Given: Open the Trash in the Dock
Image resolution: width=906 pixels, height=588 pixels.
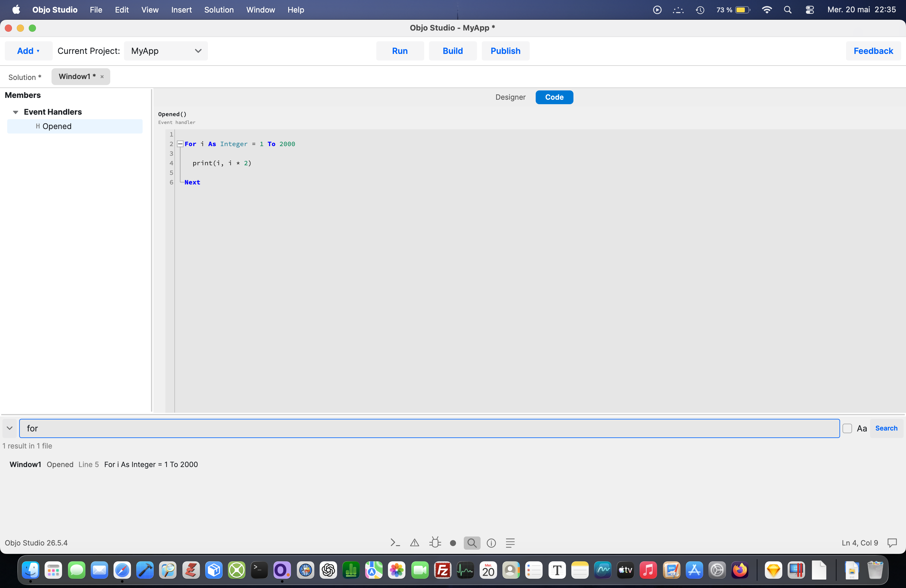Looking at the screenshot, I should tap(875, 570).
